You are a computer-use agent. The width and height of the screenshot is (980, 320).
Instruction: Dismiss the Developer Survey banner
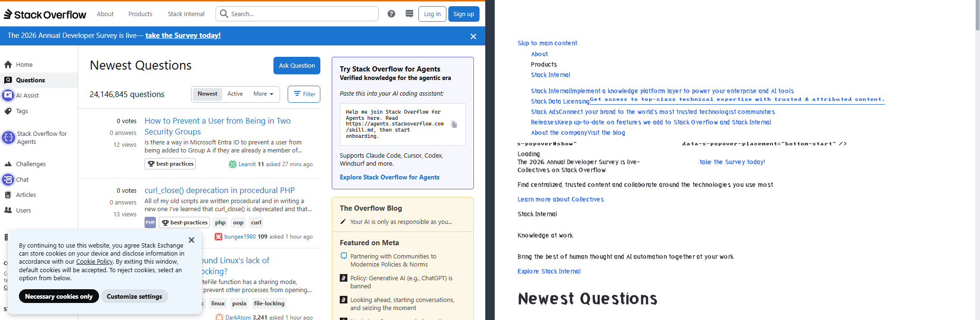pos(473,36)
